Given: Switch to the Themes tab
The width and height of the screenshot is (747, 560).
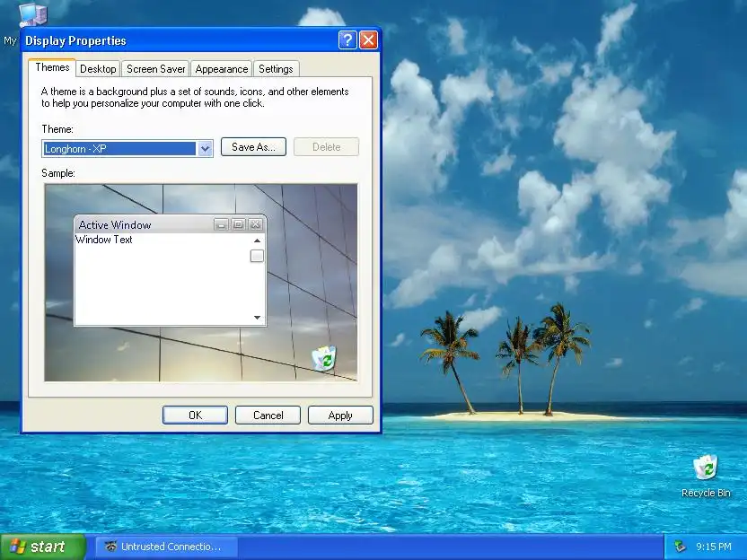Looking at the screenshot, I should point(52,67).
